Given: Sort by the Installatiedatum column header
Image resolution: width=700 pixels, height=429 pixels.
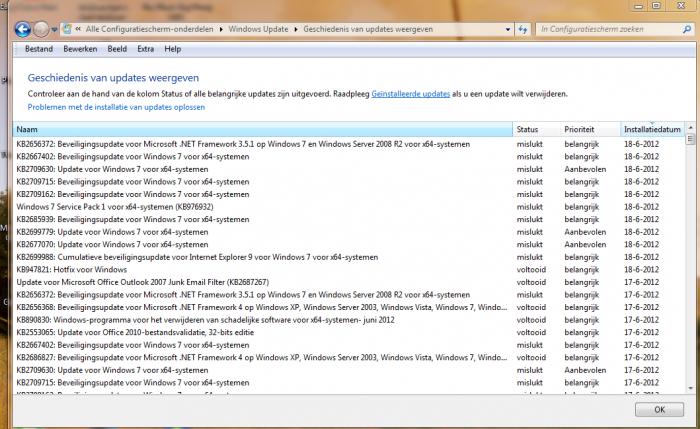Looking at the screenshot, I should [x=652, y=129].
